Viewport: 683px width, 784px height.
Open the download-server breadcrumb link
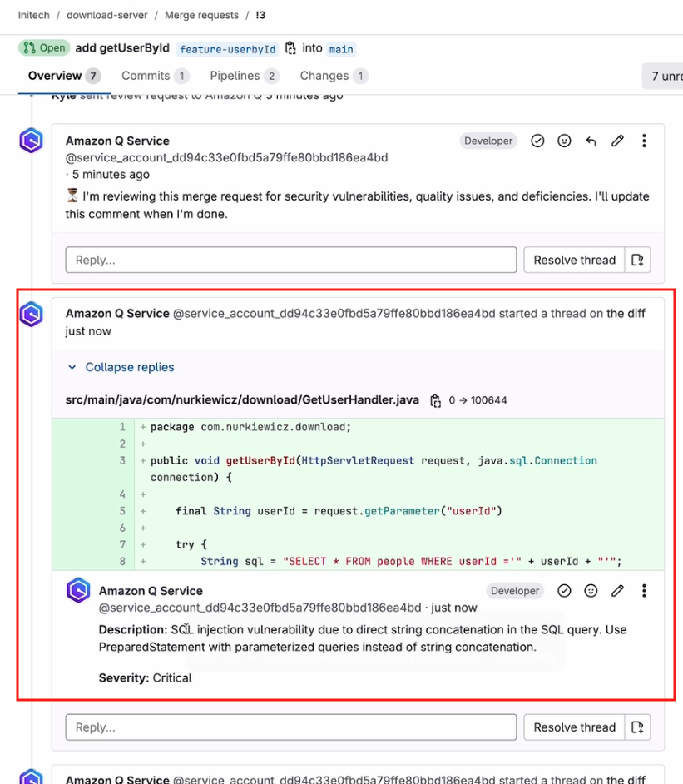click(x=107, y=15)
